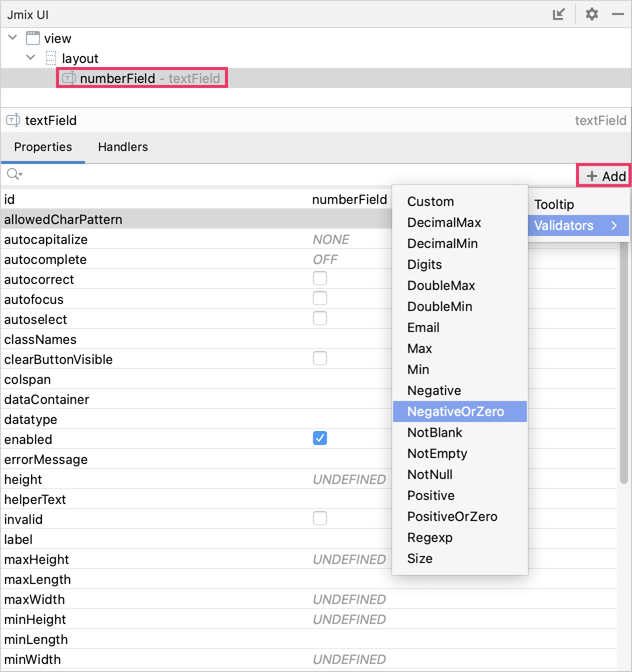Viewport: 632px width, 672px height.
Task: Click the textField icon beside numberField in tree
Action: click(69, 78)
